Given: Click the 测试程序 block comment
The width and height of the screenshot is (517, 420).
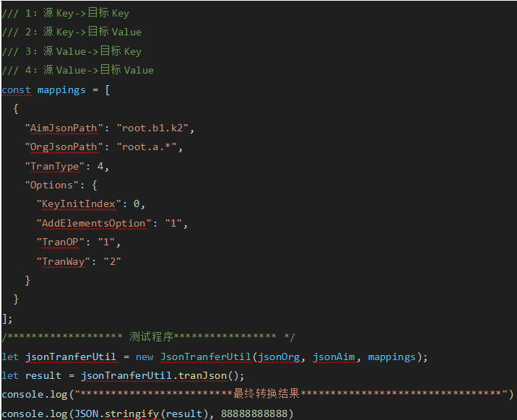Looking at the screenshot, I should (x=151, y=337).
